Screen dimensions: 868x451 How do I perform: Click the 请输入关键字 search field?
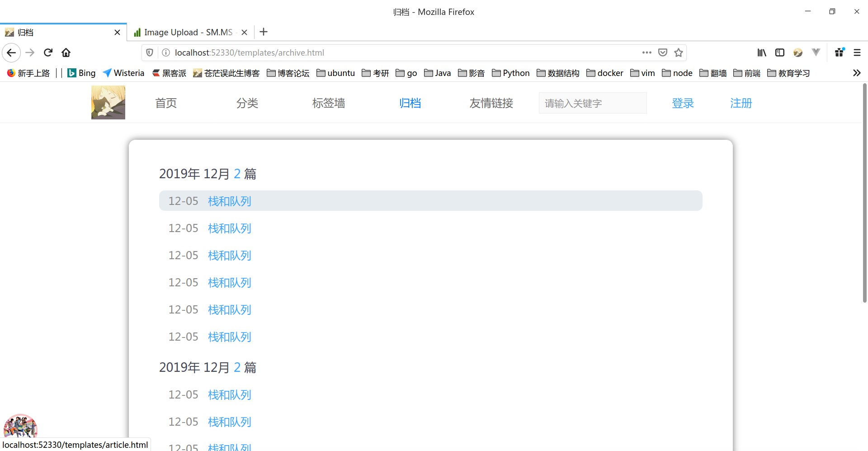592,103
